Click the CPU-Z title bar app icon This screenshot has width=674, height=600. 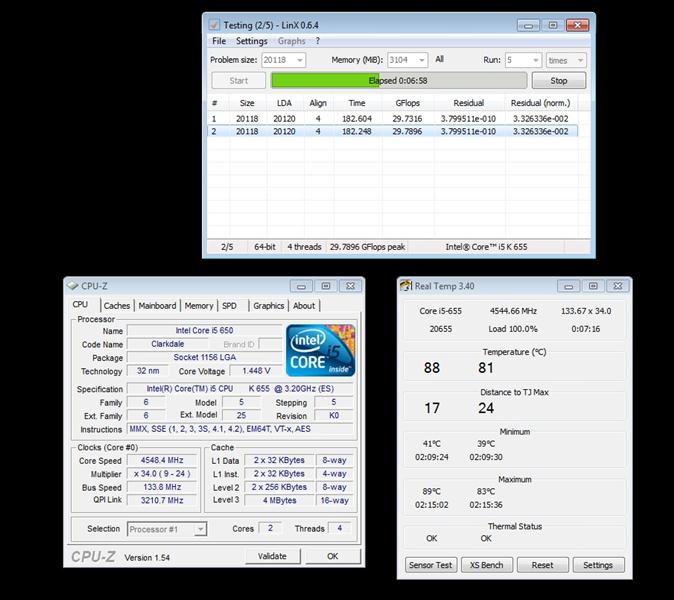73,286
